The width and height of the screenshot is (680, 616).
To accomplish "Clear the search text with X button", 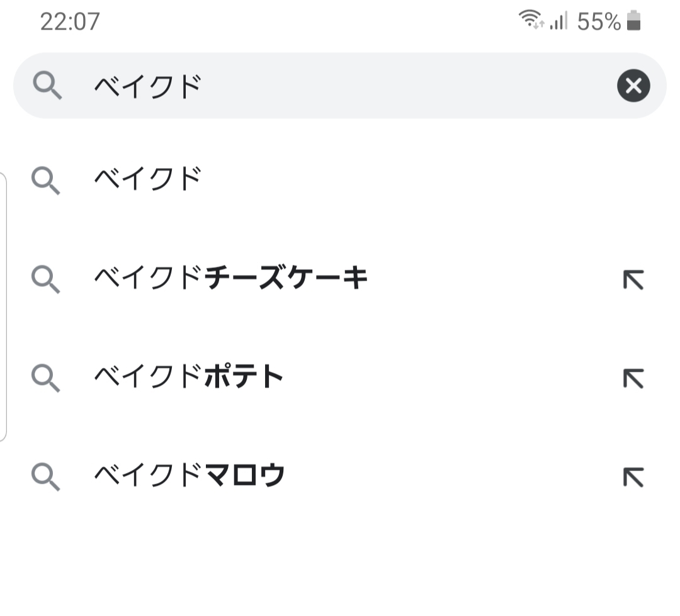I will 633,86.
